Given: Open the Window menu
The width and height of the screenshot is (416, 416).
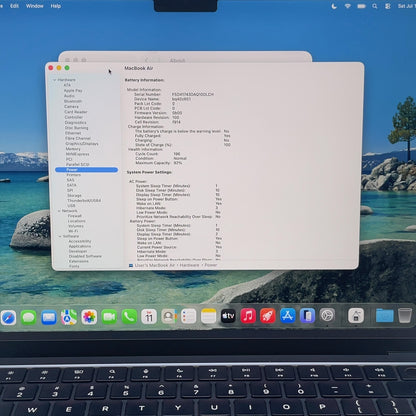Looking at the screenshot, I should pos(35,6).
